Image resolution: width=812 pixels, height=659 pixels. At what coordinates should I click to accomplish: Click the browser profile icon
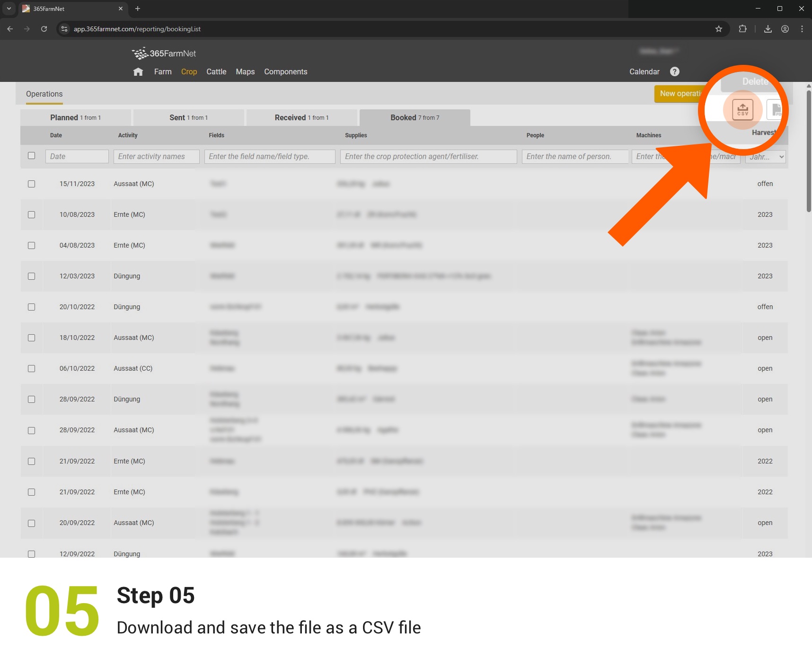pyautogui.click(x=785, y=29)
